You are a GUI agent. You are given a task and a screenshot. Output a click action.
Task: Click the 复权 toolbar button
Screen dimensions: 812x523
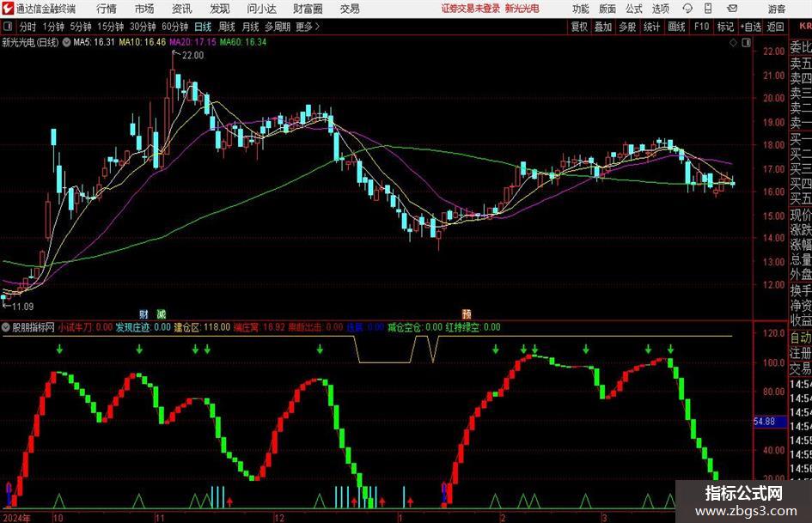(x=579, y=27)
